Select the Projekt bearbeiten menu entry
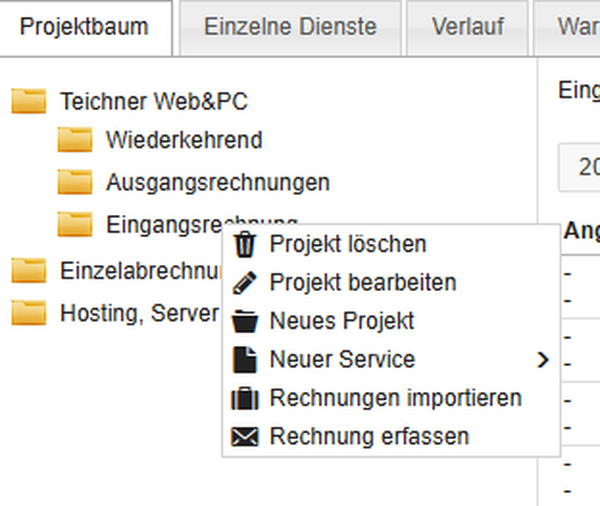 [362, 283]
